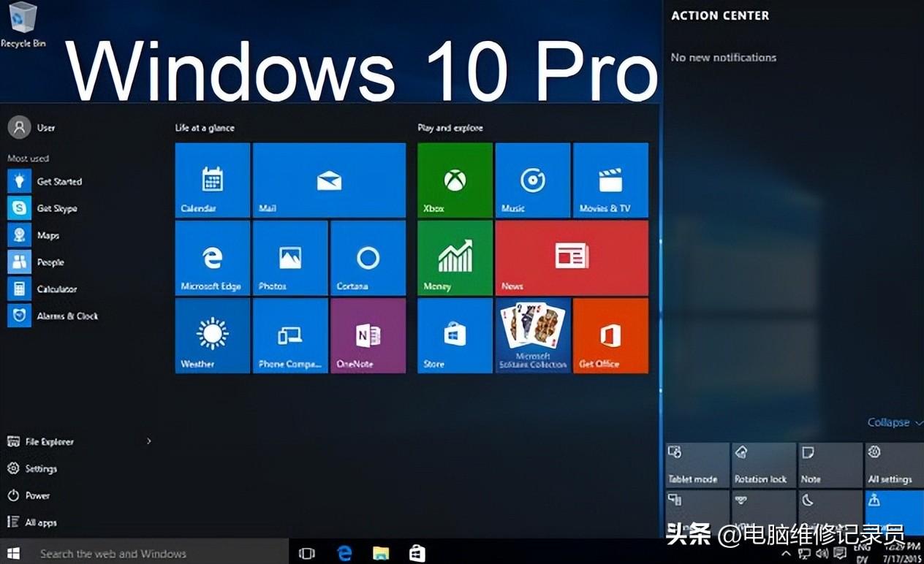Open the Movies & TV tile
This screenshot has height=564, width=924.
pyautogui.click(x=610, y=180)
